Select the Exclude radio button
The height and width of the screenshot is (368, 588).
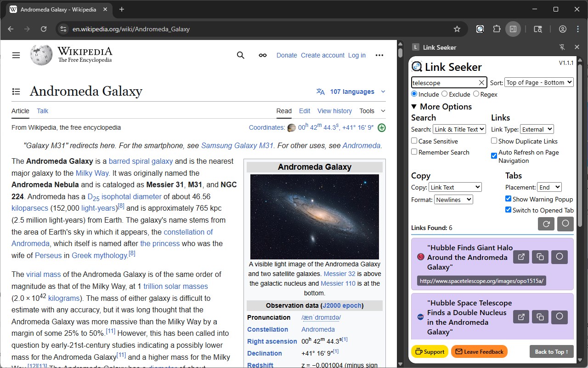coord(444,94)
